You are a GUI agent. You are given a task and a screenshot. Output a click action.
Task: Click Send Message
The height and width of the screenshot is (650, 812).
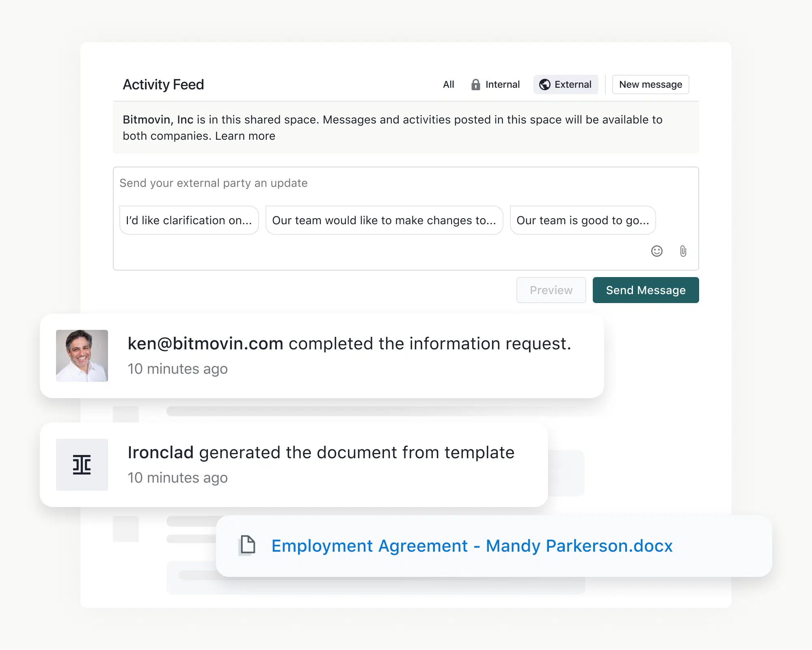point(645,290)
